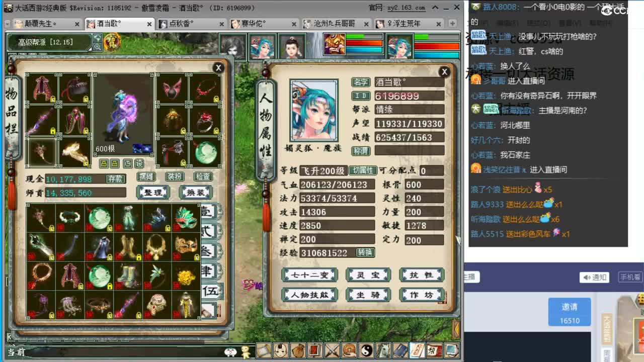The width and height of the screenshot is (644, 362).
Task: Click the 存款 deposit button
Action: 115,179
